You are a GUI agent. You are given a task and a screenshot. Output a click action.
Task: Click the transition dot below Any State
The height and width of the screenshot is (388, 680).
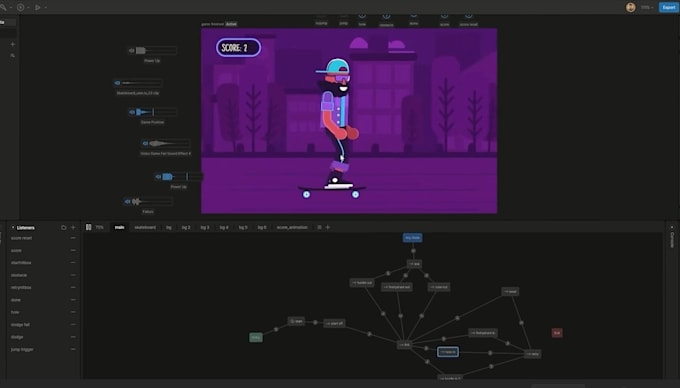tap(413, 251)
